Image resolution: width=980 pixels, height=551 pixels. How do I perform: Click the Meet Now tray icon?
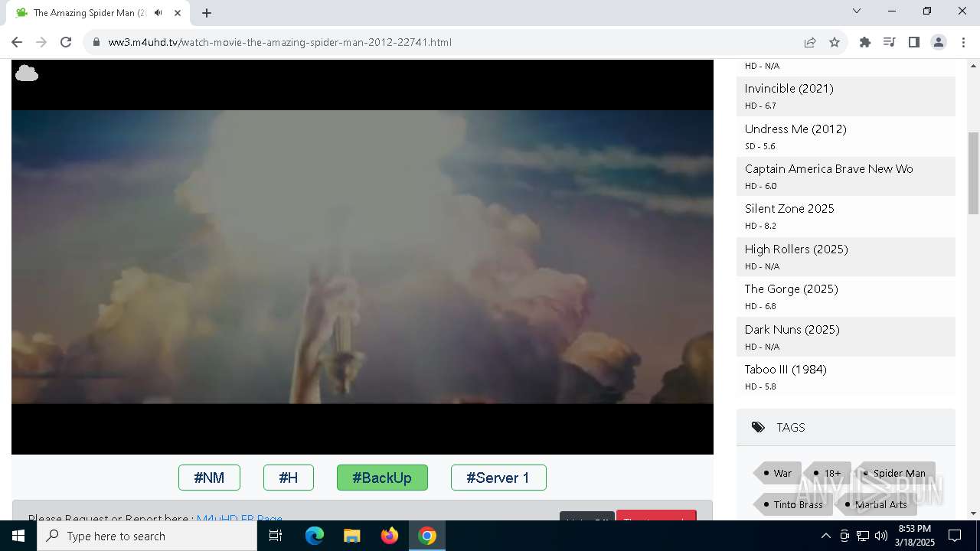(844, 536)
